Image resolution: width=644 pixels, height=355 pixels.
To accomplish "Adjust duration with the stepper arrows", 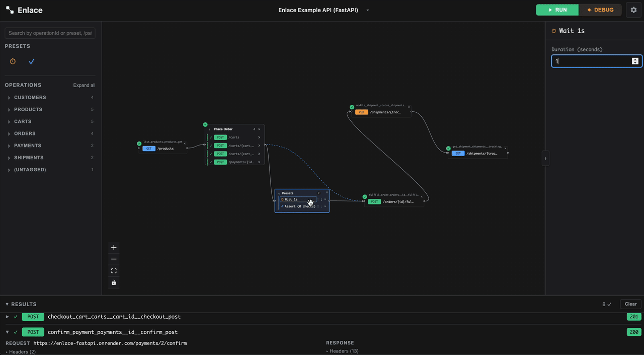I will click(x=635, y=61).
